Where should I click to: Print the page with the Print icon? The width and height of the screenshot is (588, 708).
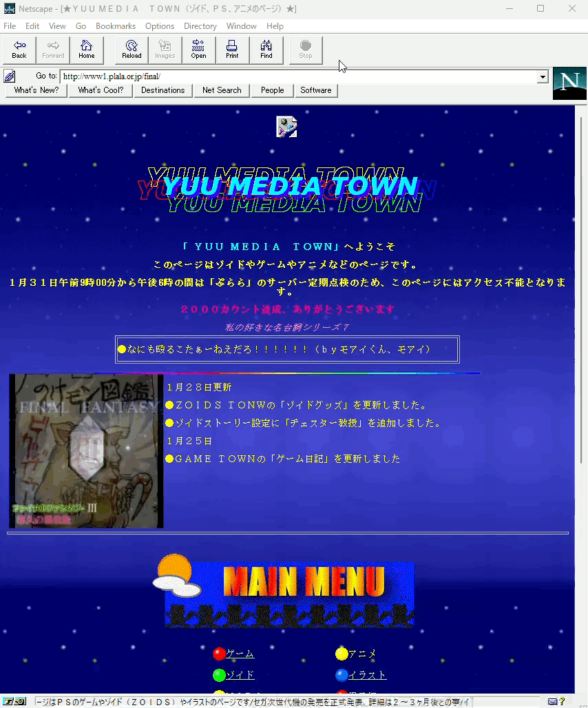pyautogui.click(x=232, y=50)
